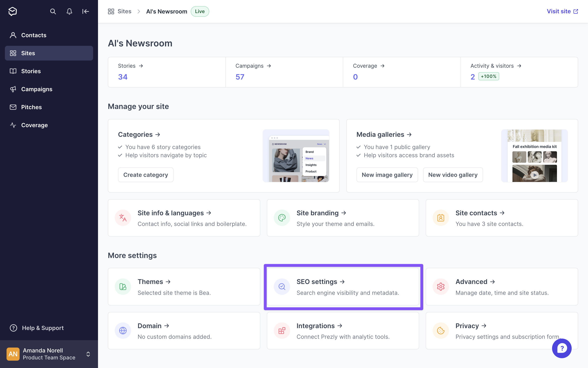Click the AN user avatar
Image resolution: width=588 pixels, height=368 pixels.
(x=13, y=354)
